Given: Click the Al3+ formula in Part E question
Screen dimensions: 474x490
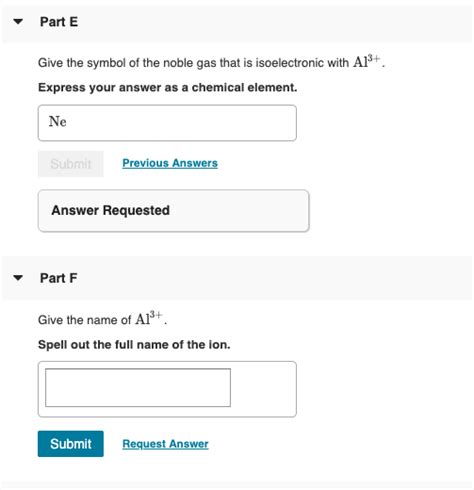Looking at the screenshot, I should [367, 61].
